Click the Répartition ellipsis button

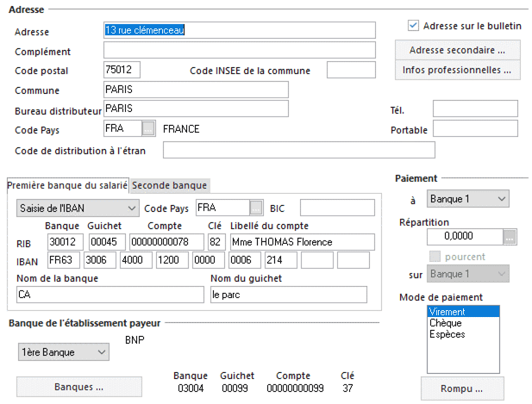pyautogui.click(x=509, y=237)
